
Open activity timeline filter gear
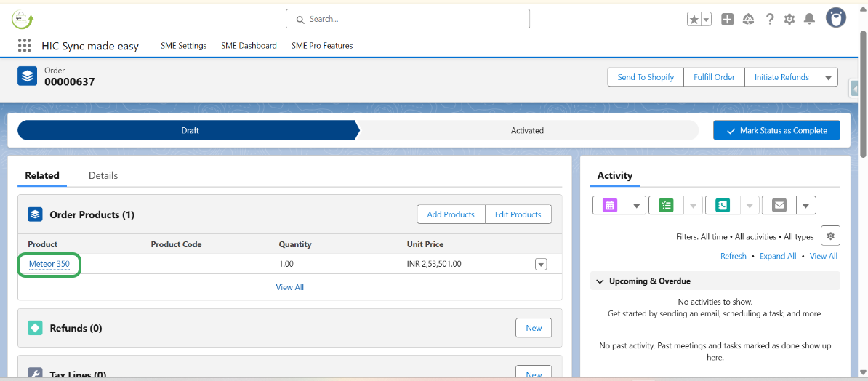(830, 236)
